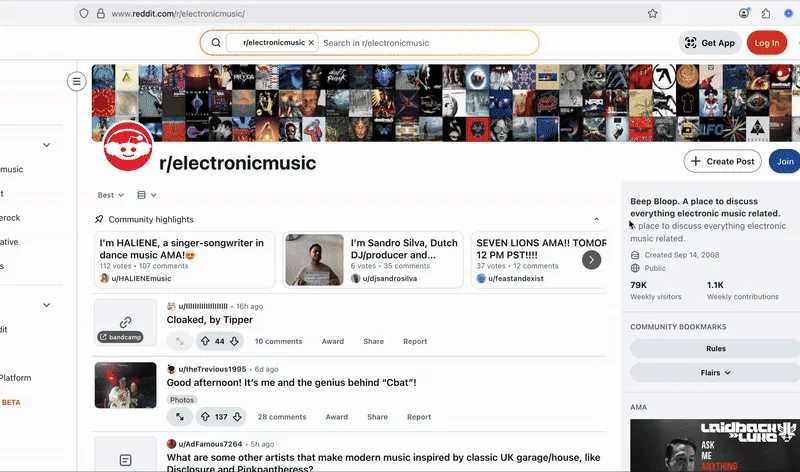Open the HALIENE AMA highlight card
Viewport: 800px width, 472px height.
(x=185, y=260)
